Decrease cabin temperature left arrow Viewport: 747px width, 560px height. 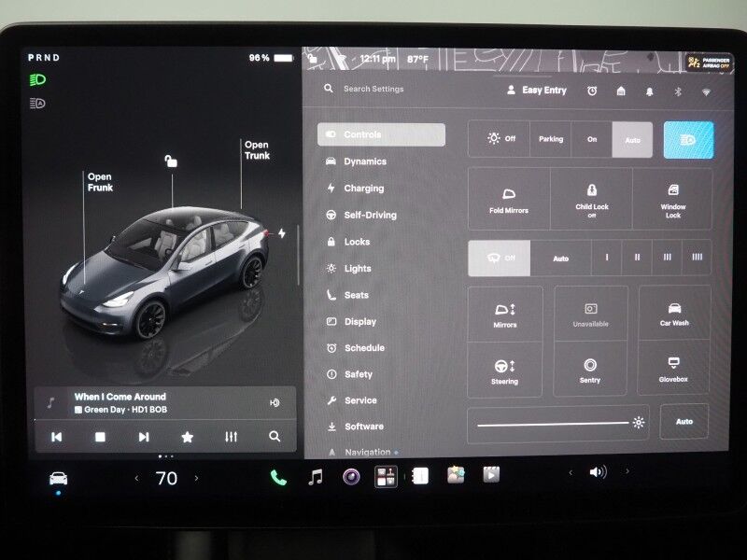136,478
